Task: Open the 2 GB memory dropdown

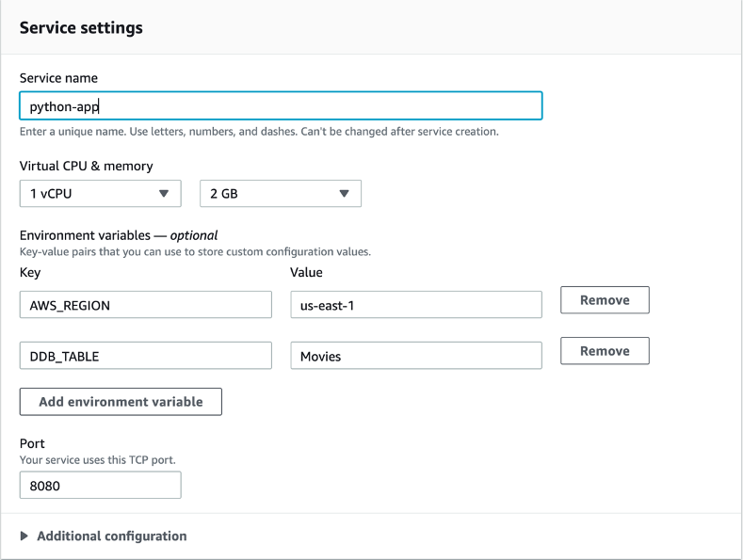Action: (281, 193)
